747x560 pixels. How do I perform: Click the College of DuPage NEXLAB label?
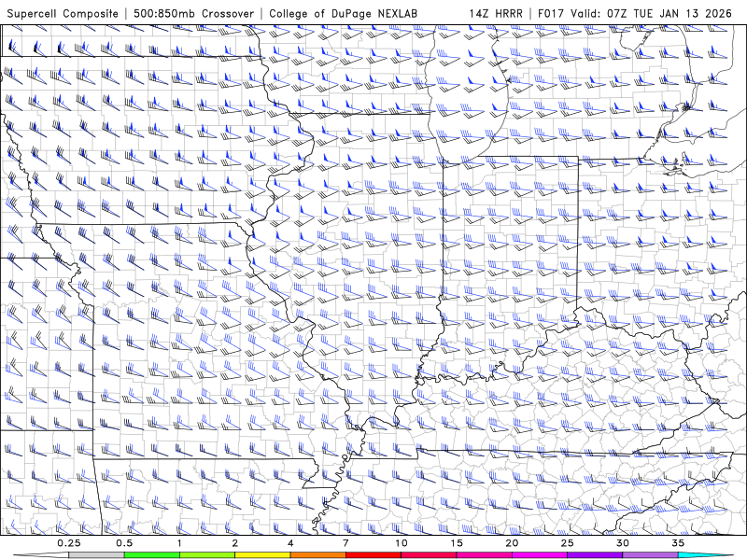click(x=343, y=13)
